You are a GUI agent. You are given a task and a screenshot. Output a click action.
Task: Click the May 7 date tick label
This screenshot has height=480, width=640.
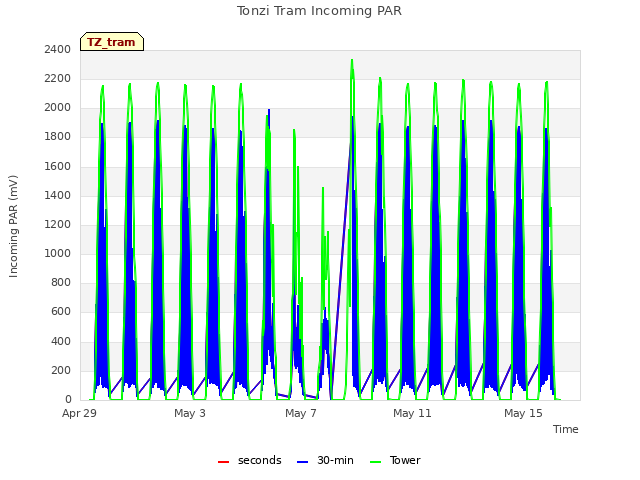click(301, 413)
